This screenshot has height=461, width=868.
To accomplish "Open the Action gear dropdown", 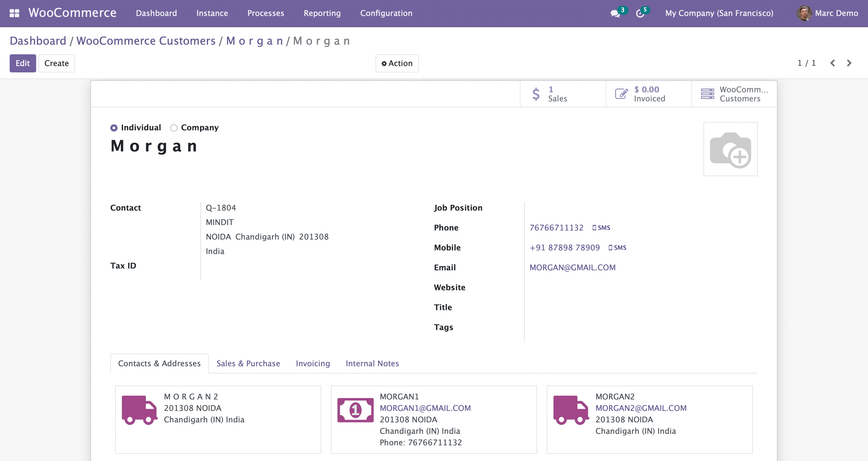I will 397,63.
